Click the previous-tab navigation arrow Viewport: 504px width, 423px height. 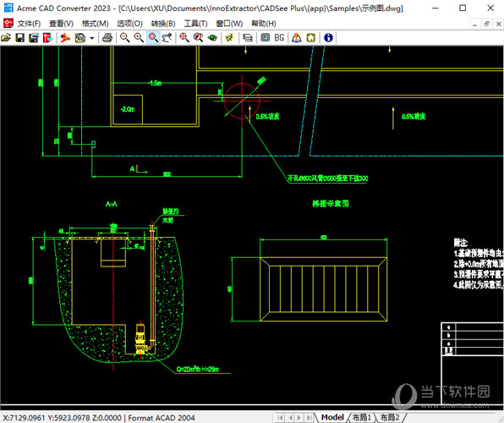(x=290, y=418)
